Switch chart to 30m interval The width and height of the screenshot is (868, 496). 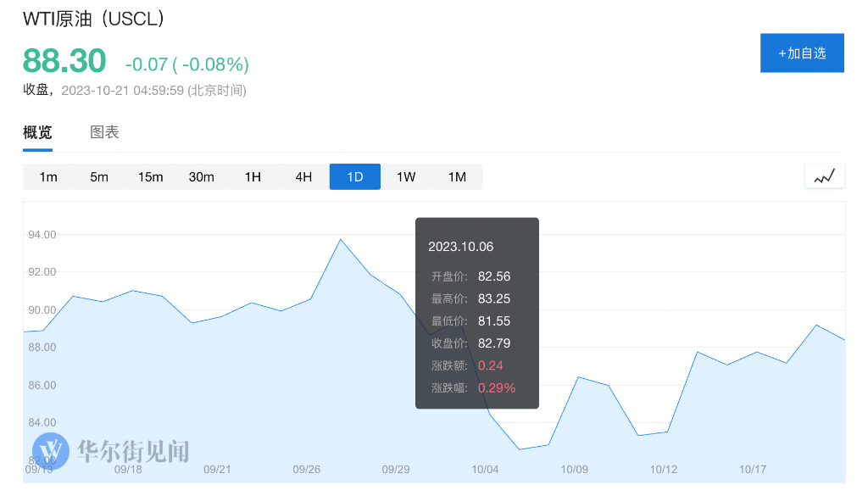pyautogui.click(x=201, y=177)
